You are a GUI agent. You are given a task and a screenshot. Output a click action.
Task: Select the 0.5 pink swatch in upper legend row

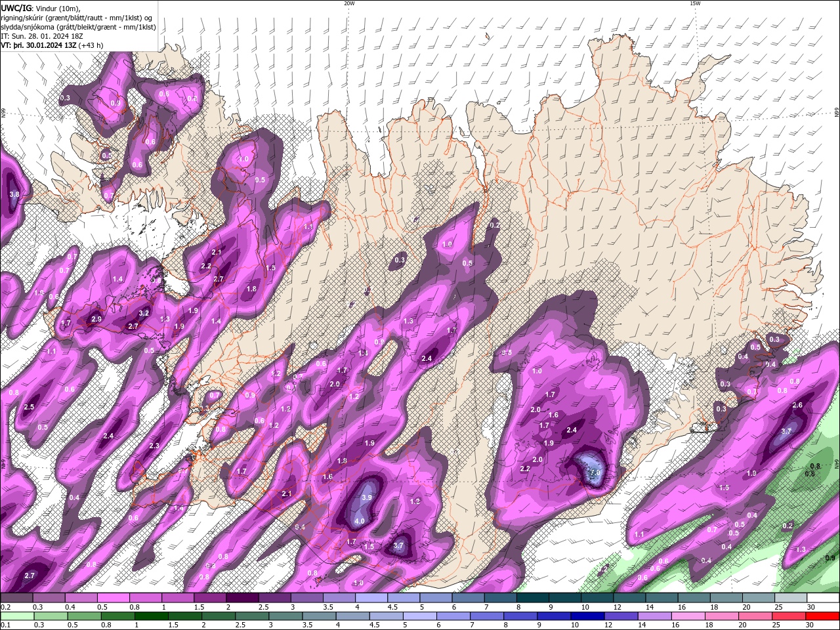pyautogui.click(x=114, y=598)
